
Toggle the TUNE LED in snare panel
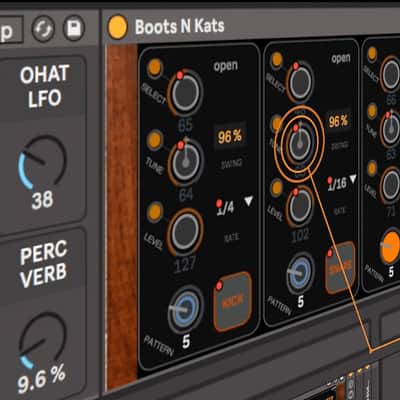pos(276,123)
